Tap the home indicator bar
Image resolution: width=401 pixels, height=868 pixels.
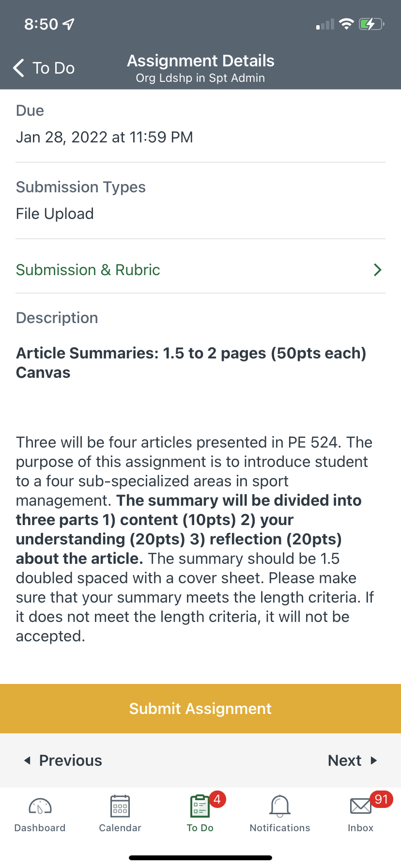[x=200, y=858]
